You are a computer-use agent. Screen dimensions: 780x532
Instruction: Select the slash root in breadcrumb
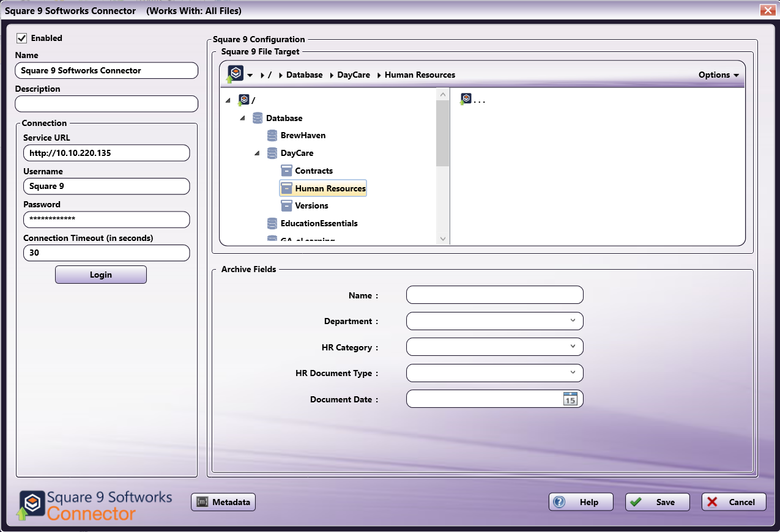[x=270, y=75]
